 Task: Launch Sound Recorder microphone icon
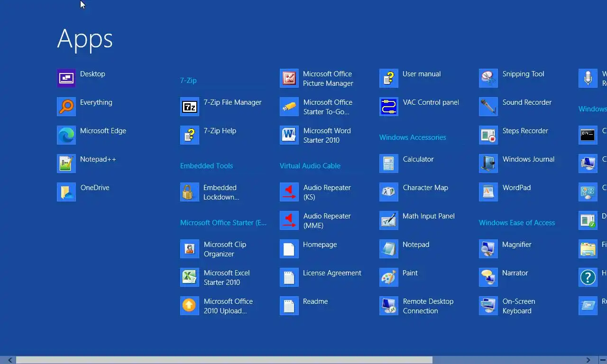click(488, 107)
